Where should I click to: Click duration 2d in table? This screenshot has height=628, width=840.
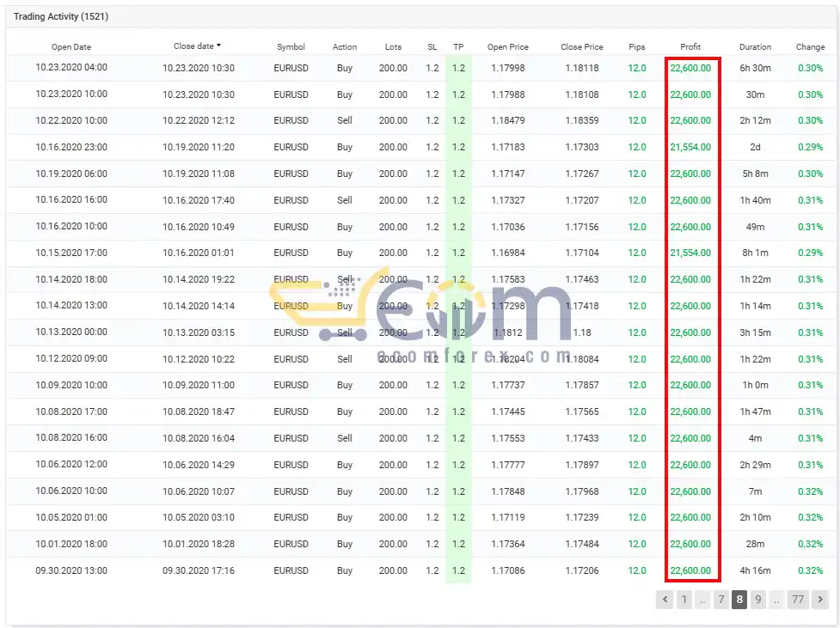point(756,147)
